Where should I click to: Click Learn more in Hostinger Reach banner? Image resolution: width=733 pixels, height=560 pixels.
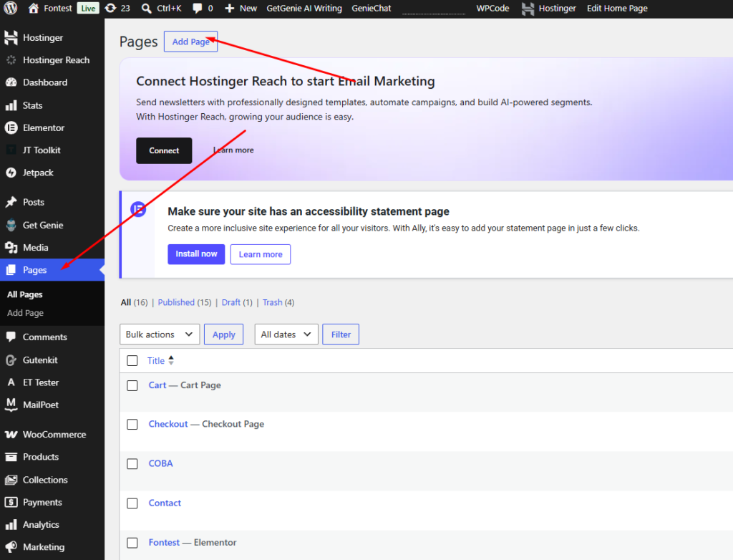click(x=233, y=150)
